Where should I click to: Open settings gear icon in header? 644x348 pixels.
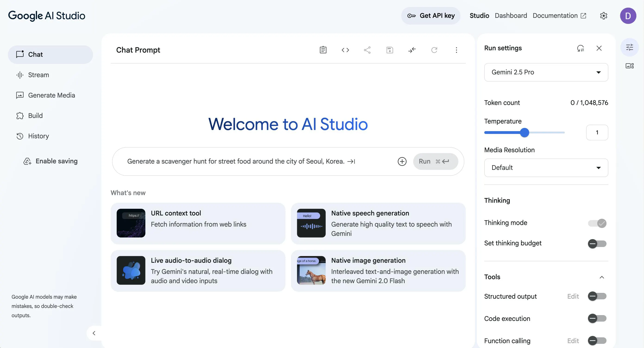point(603,16)
